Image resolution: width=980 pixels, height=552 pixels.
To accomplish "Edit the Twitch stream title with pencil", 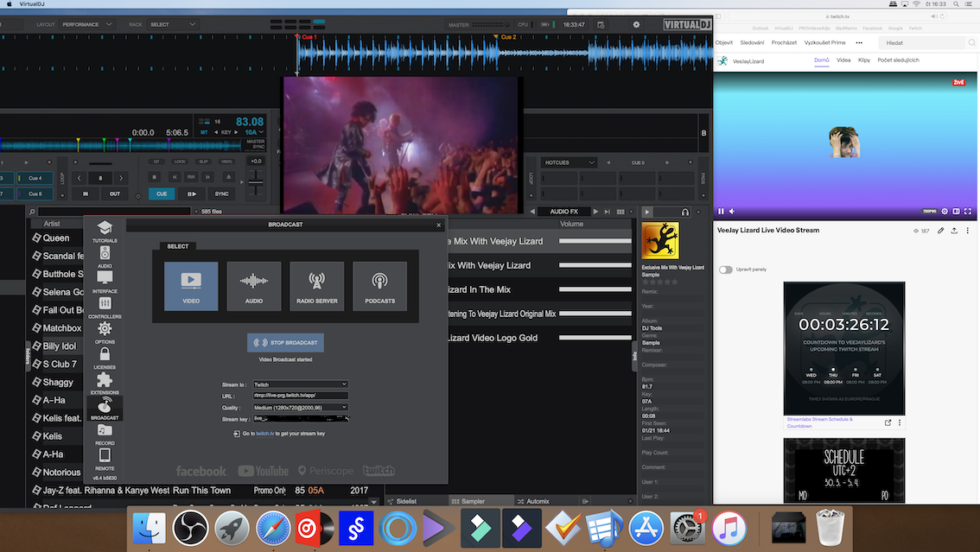I will 940,231.
